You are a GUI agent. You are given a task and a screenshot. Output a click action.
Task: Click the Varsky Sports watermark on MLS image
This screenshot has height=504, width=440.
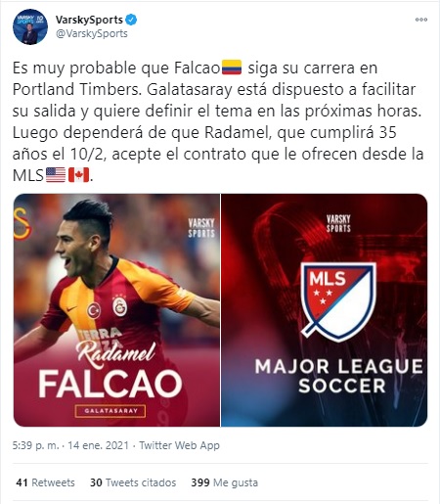[338, 223]
